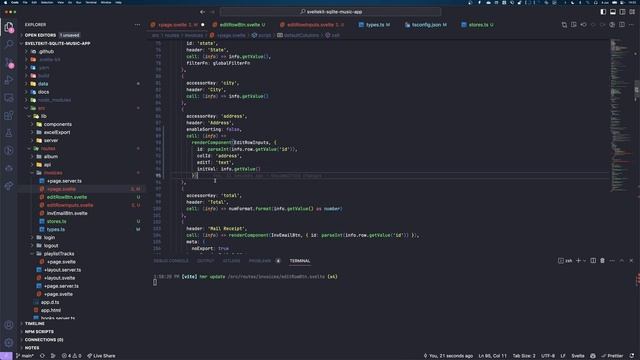Image resolution: width=640 pixels, height=360 pixels.
Task: Toggle primary sidebar layout icon
Action: coord(603,12)
